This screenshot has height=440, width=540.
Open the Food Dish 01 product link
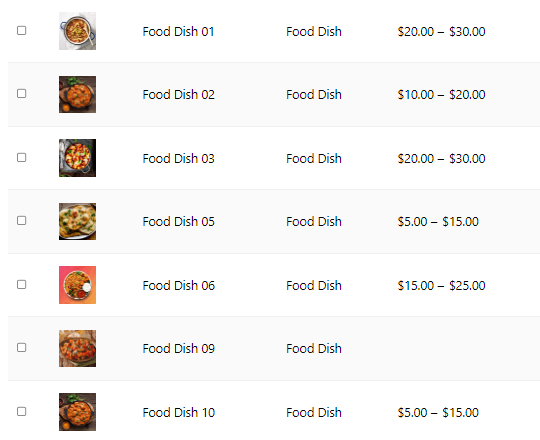(x=178, y=32)
